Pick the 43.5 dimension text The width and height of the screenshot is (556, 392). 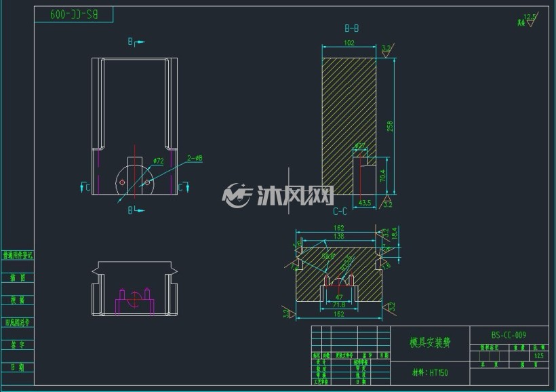[365, 203]
